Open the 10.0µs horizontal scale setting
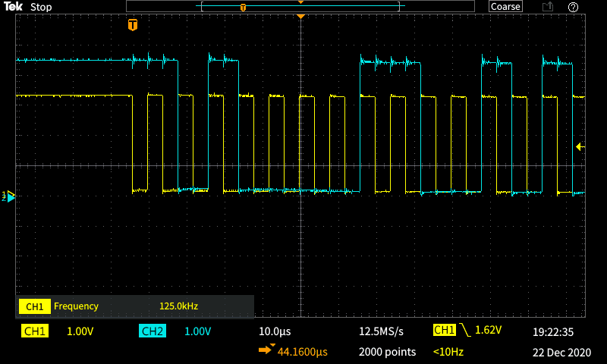 point(275,331)
